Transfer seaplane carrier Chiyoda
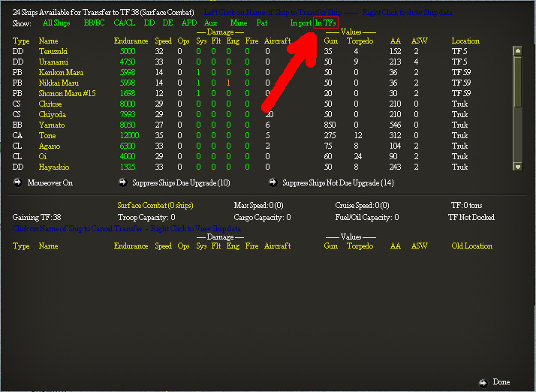This screenshot has width=536, height=392. [53, 115]
